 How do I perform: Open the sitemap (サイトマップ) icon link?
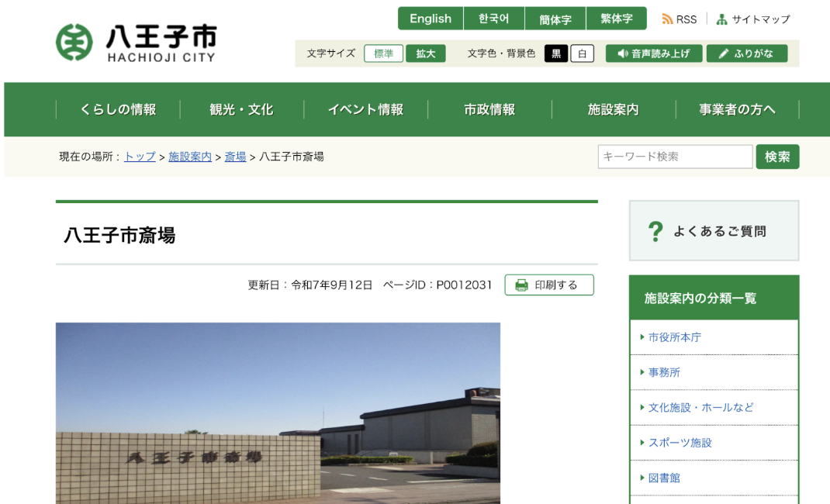(722, 19)
